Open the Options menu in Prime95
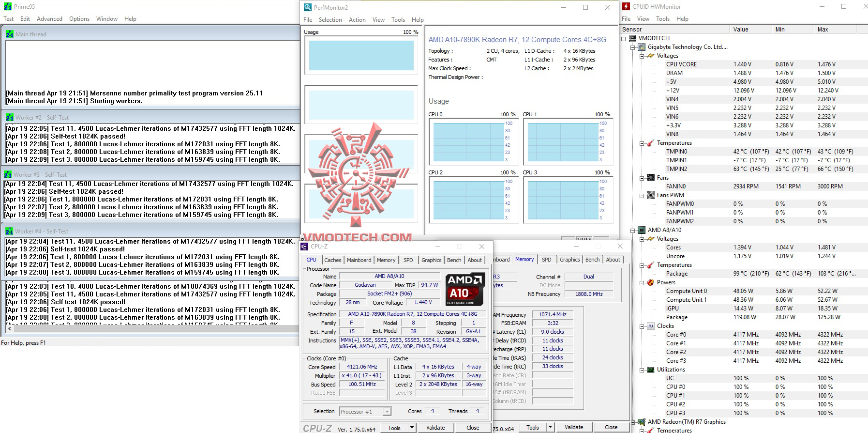Viewport: 868px width, 433px height. pyautogui.click(x=79, y=19)
